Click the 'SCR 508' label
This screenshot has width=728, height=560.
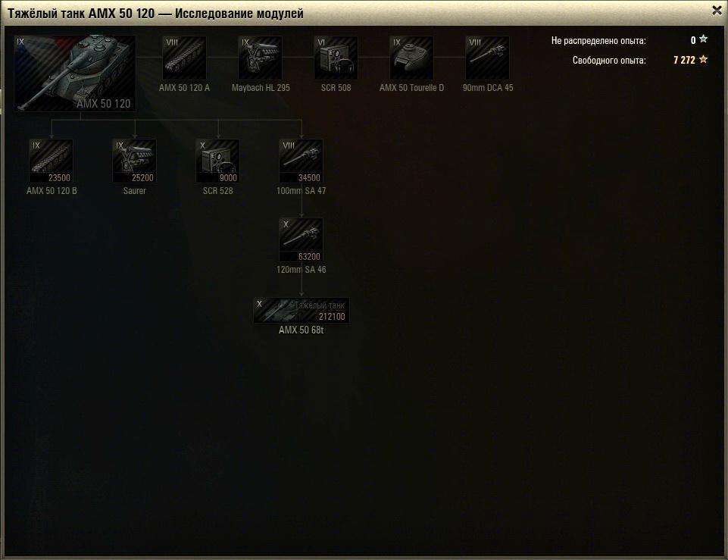click(336, 88)
